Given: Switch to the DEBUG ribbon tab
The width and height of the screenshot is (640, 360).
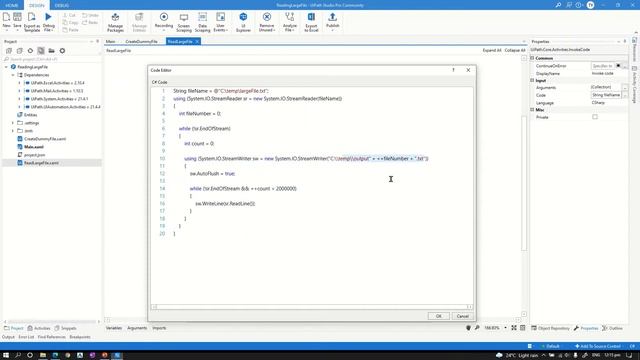Looking at the screenshot, I should (62, 5).
